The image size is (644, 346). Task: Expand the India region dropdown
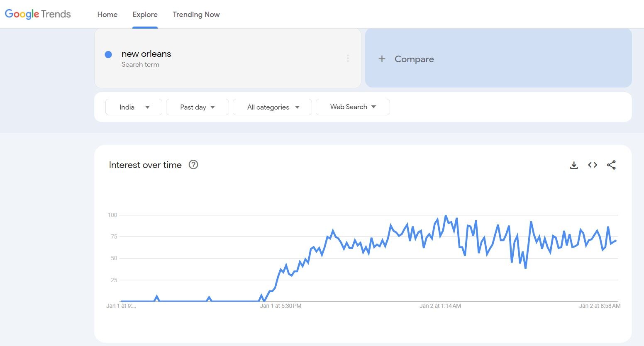click(134, 107)
